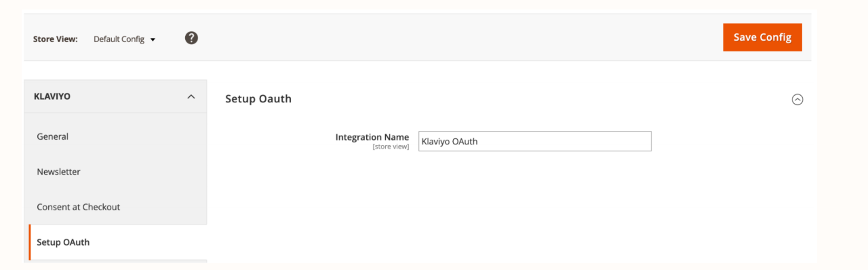Focus the Integration Name input field
The image size is (868, 270).
[x=535, y=141]
